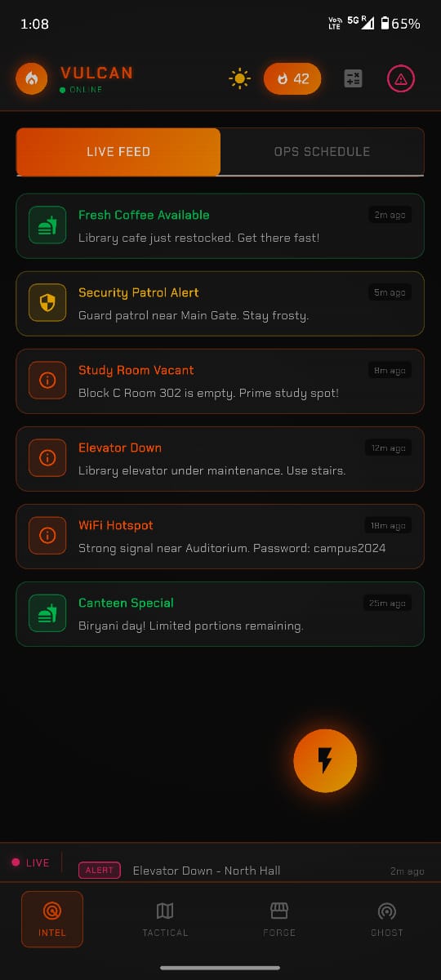Toggle the sun brightness theme icon
This screenshot has height=980, width=441.
[x=240, y=78]
